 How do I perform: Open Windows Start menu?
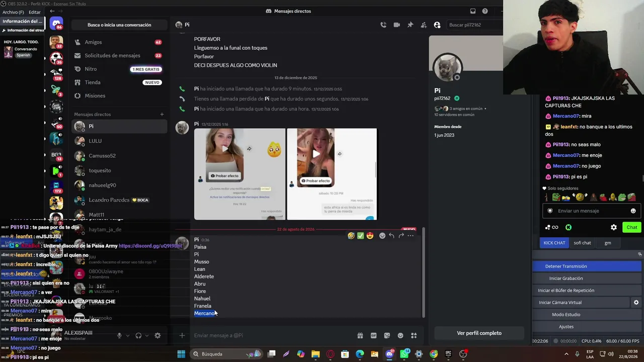click(x=181, y=354)
